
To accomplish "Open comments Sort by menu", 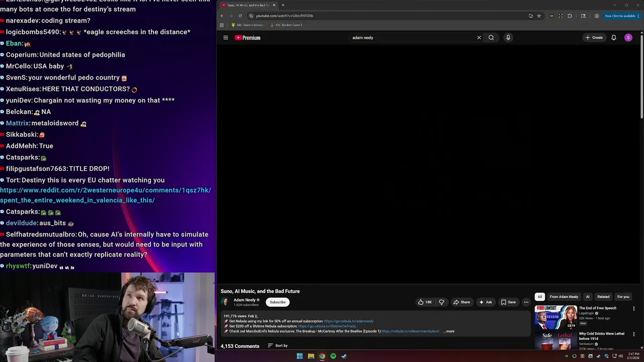I will pos(278,346).
